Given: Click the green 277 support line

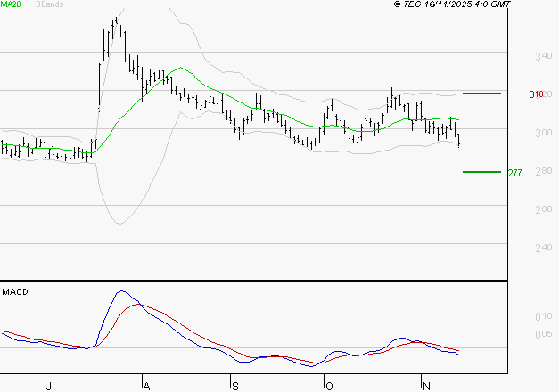Looking at the screenshot, I should pyautogui.click(x=481, y=172).
